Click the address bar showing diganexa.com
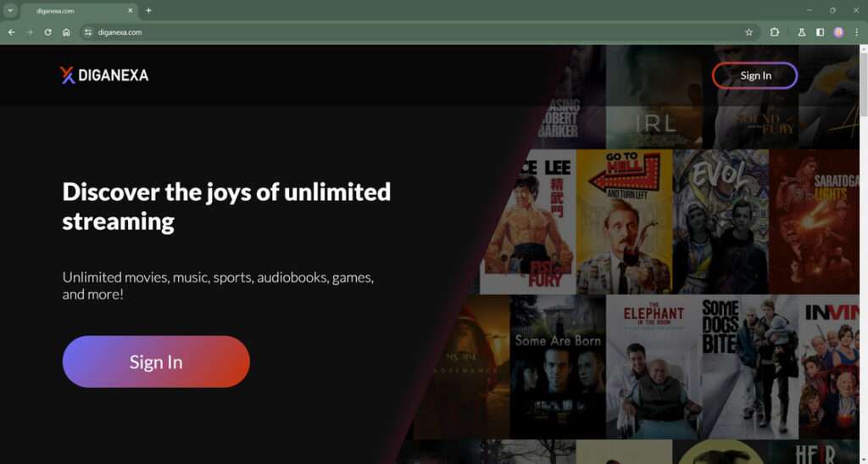This screenshot has height=464, width=868. [x=415, y=32]
